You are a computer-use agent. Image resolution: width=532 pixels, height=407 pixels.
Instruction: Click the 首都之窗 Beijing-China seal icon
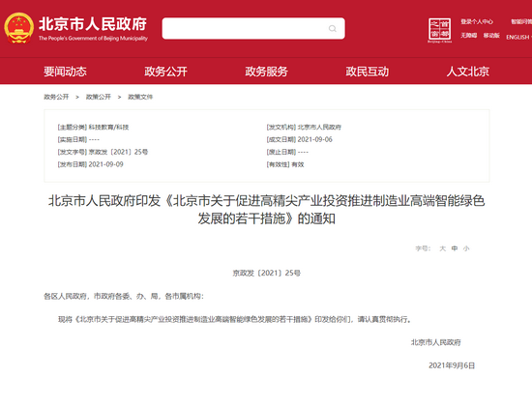point(440,30)
